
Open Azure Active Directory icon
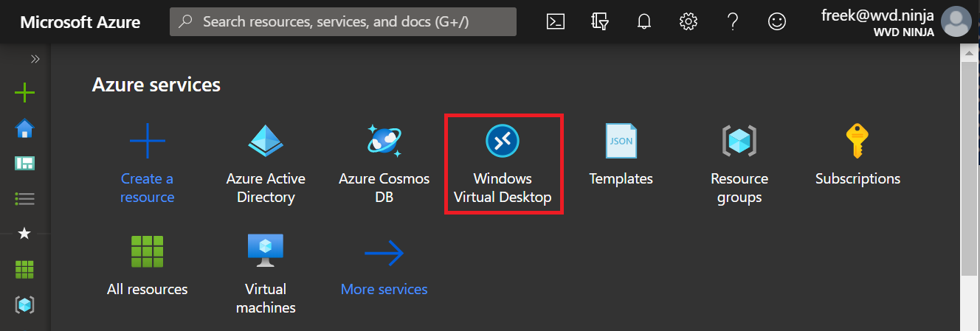266,140
